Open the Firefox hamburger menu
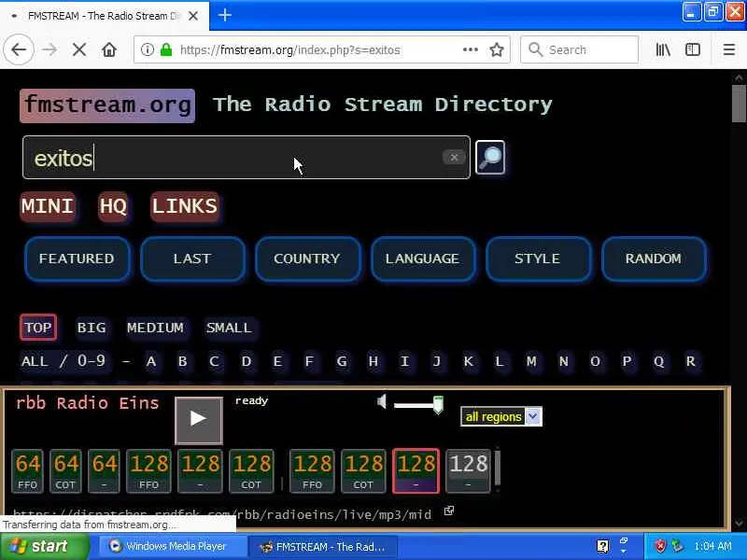This screenshot has width=747, height=560. pyautogui.click(x=729, y=49)
